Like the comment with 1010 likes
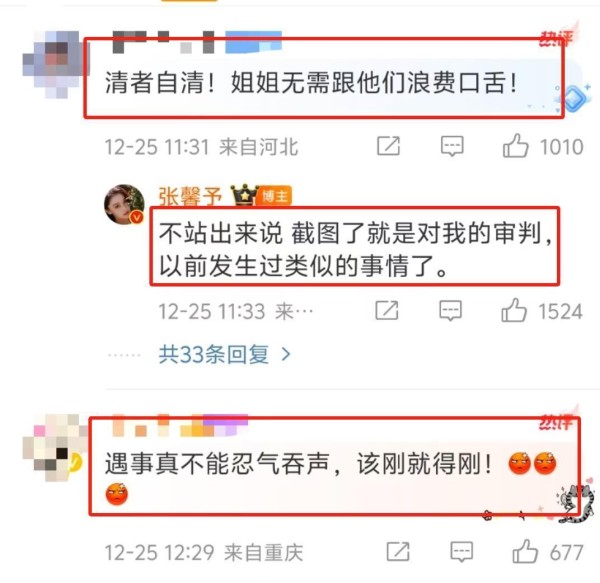600x583 pixels. (515, 146)
